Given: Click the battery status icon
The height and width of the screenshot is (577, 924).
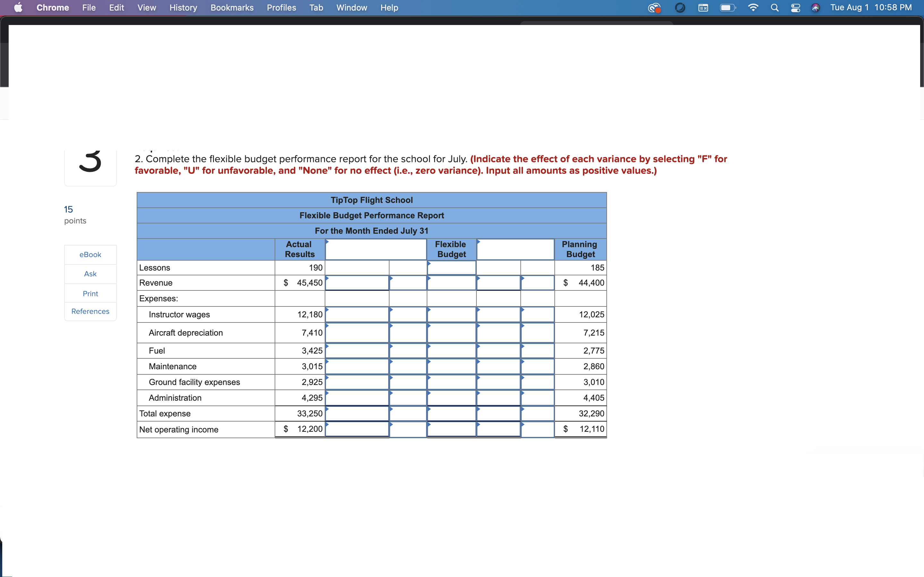Looking at the screenshot, I should [x=727, y=8].
